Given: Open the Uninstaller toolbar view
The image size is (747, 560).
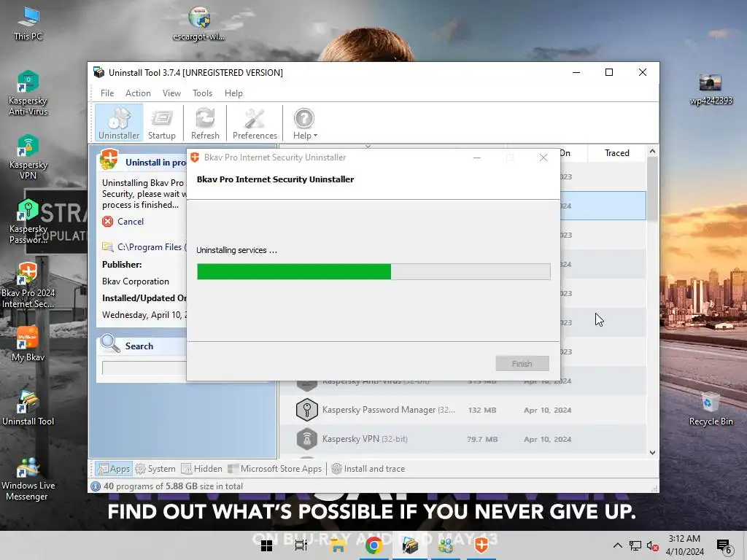Looking at the screenshot, I should 119,123.
